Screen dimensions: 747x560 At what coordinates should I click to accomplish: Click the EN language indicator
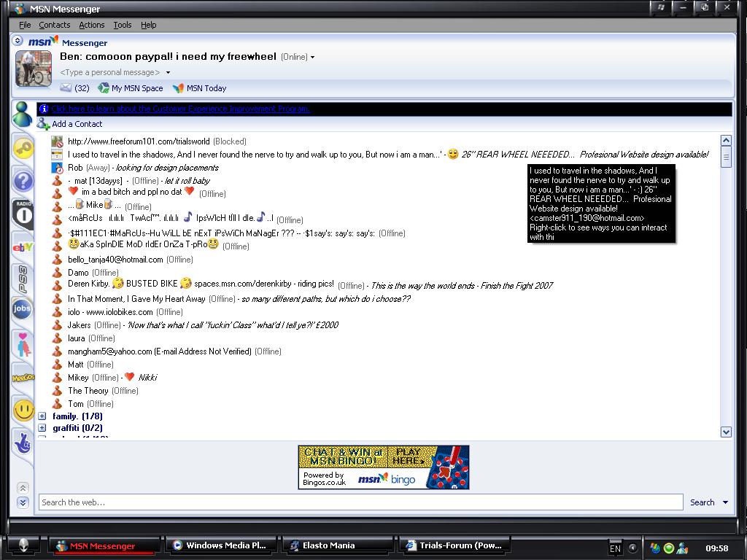[615, 548]
